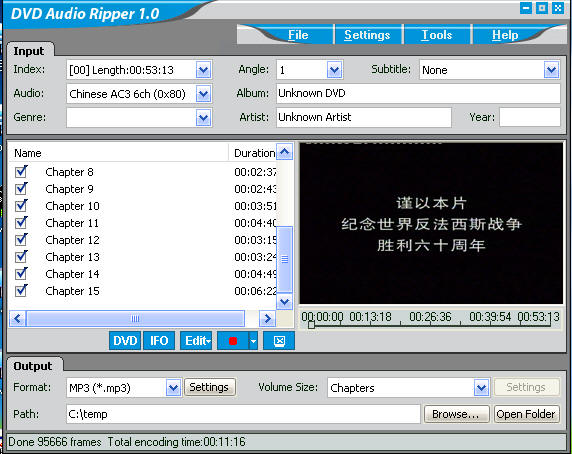Click the output Path field
This screenshot has height=454, width=572.
(x=243, y=414)
